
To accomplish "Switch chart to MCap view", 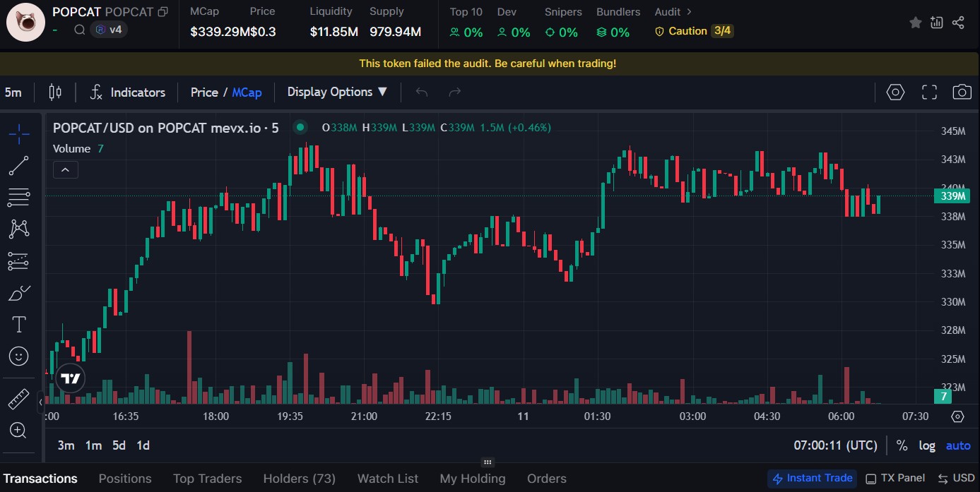I will (x=247, y=92).
